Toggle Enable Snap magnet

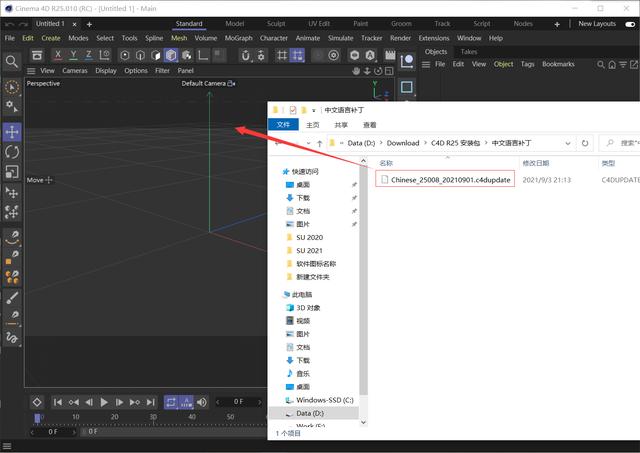(245, 55)
